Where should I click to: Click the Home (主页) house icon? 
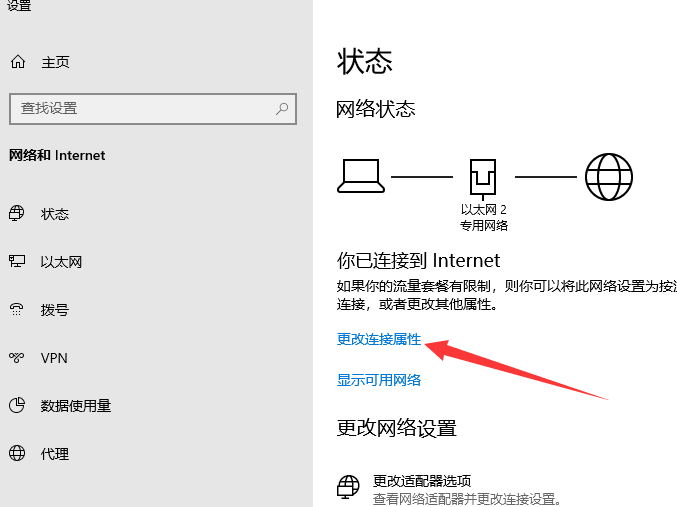pos(18,62)
